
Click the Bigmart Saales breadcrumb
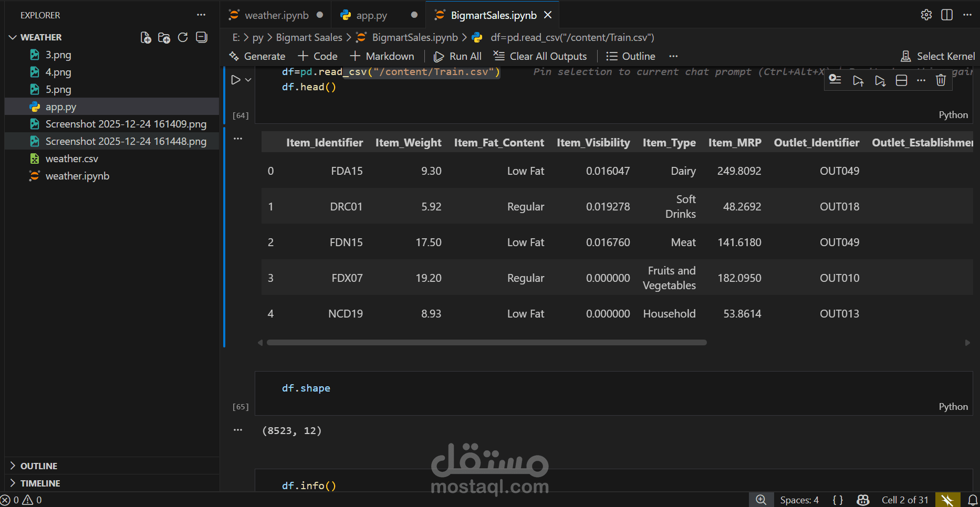[309, 37]
